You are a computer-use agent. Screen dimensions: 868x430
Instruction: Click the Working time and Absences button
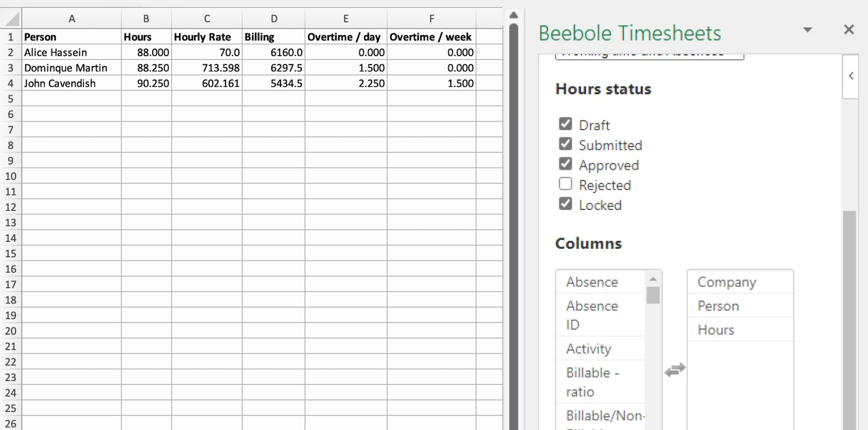[649, 56]
